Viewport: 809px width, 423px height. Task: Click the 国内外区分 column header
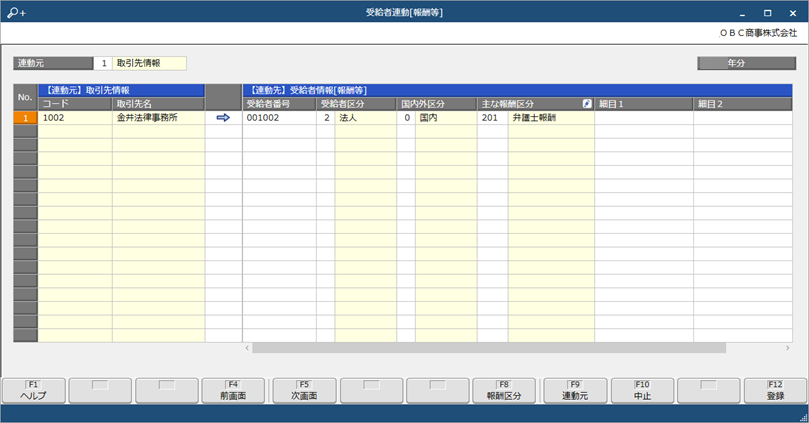pos(437,104)
